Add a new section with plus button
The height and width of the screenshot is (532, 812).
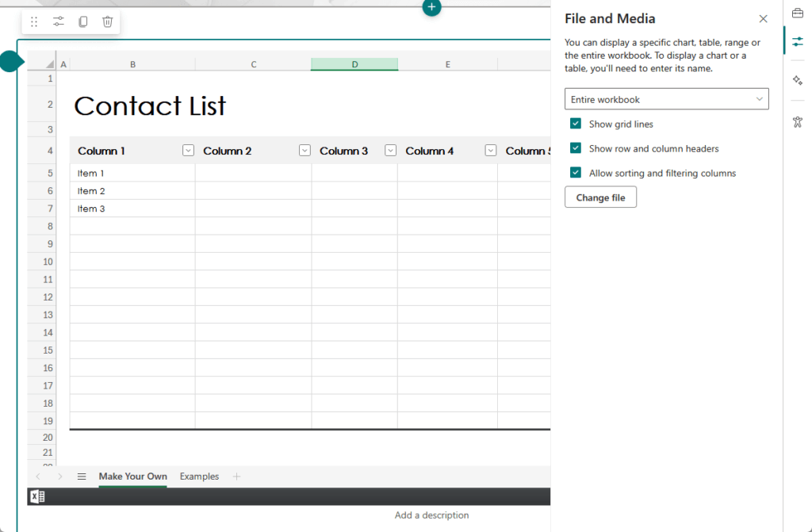pos(431,7)
